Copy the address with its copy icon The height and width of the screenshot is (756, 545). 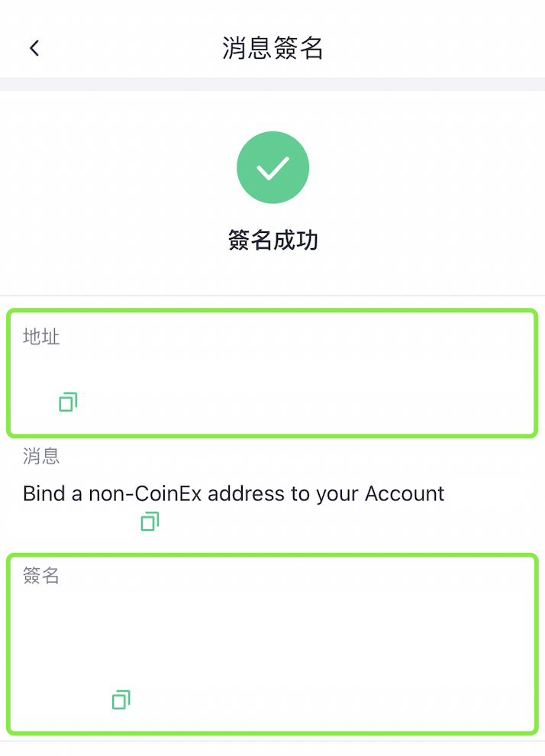pos(68,402)
